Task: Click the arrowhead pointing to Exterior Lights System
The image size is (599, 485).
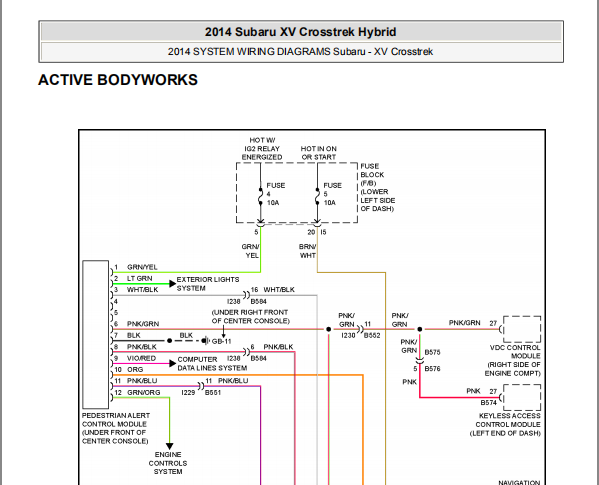Action: (173, 284)
